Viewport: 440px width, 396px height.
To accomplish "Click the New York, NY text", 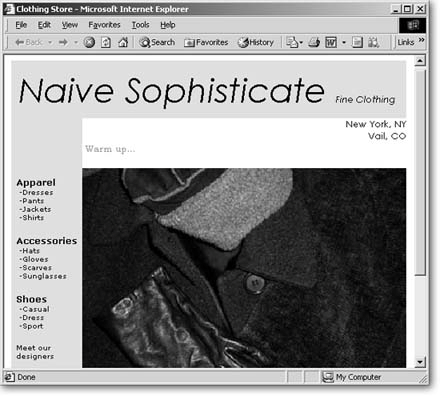I will point(376,124).
